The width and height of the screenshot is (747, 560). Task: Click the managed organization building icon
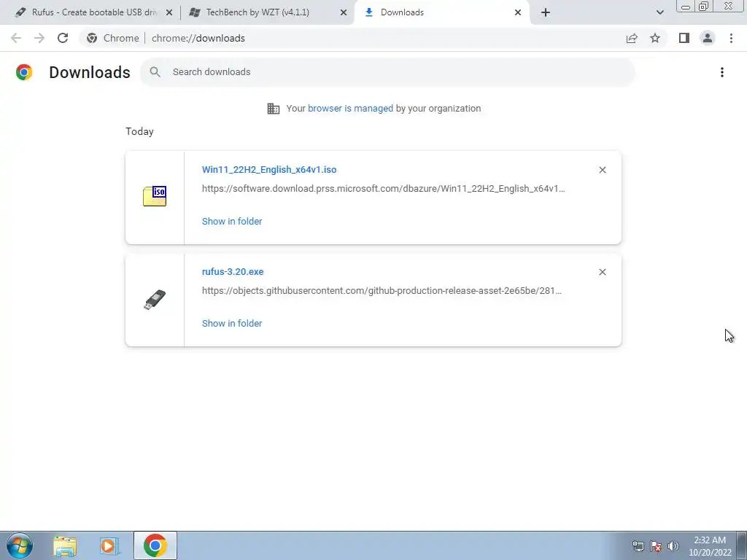click(274, 109)
